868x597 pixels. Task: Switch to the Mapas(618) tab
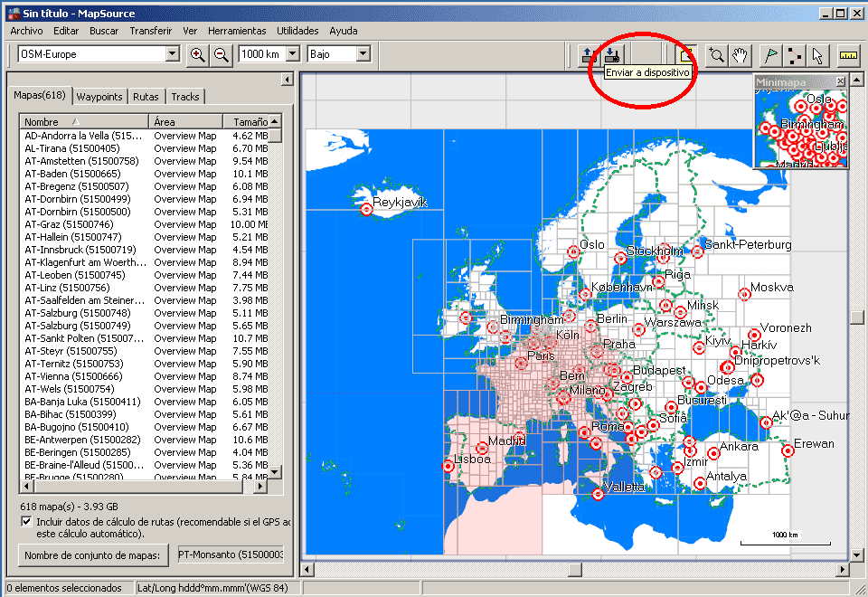39,95
